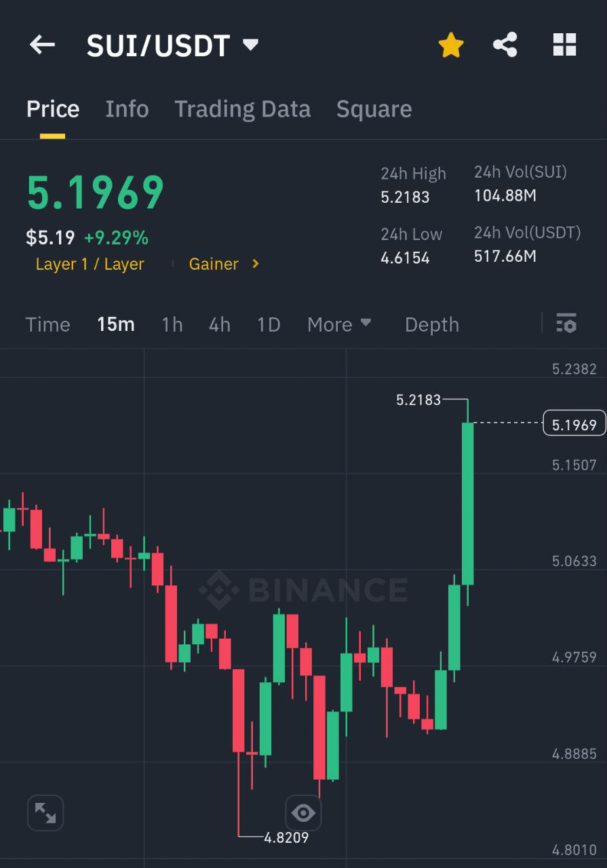Tap the 24h High value 5.2183

(405, 197)
